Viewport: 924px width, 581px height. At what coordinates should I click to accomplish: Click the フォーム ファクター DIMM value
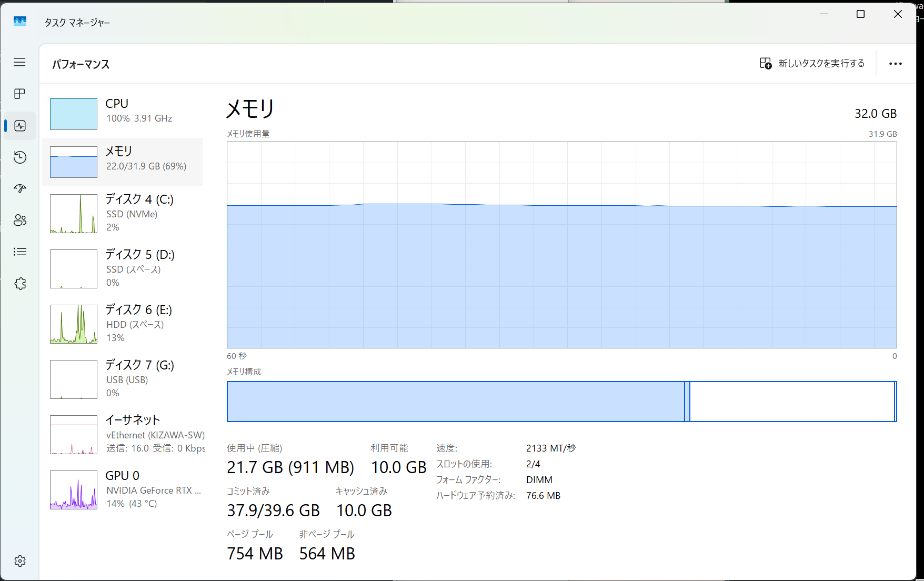pos(539,480)
